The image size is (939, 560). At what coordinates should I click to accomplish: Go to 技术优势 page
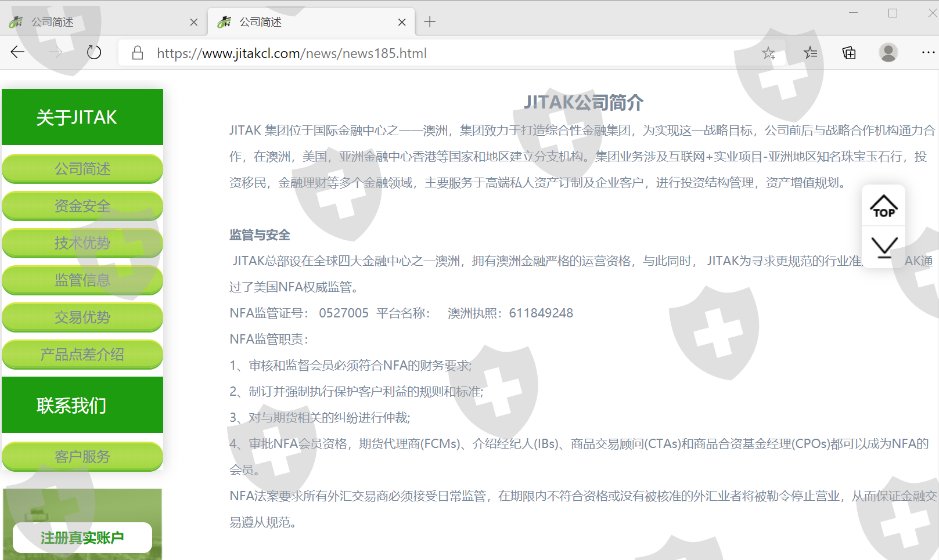tap(82, 243)
